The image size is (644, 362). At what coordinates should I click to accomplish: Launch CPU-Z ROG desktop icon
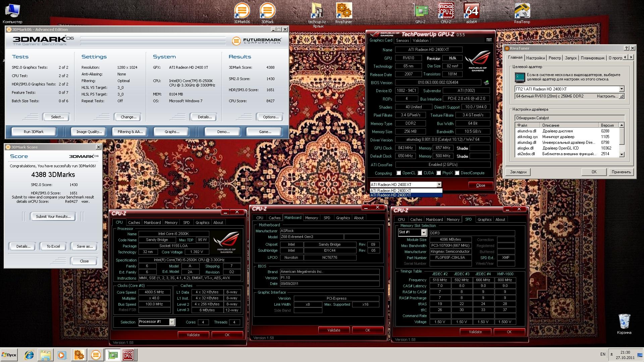[x=446, y=13]
